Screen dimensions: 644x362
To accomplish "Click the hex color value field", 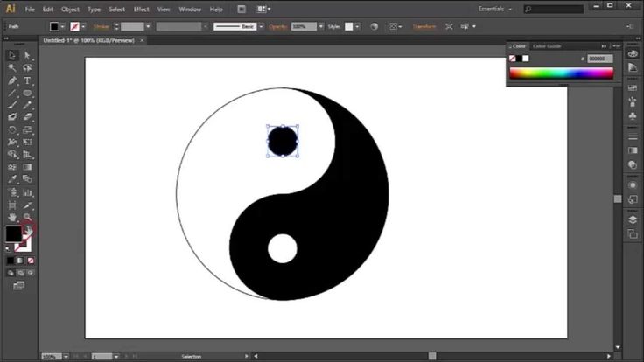I will [x=600, y=59].
